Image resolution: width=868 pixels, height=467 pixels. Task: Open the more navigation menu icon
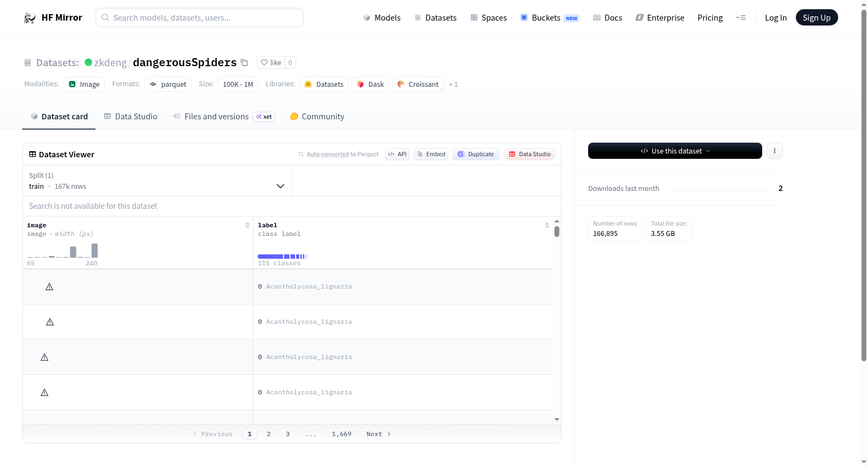(x=741, y=17)
